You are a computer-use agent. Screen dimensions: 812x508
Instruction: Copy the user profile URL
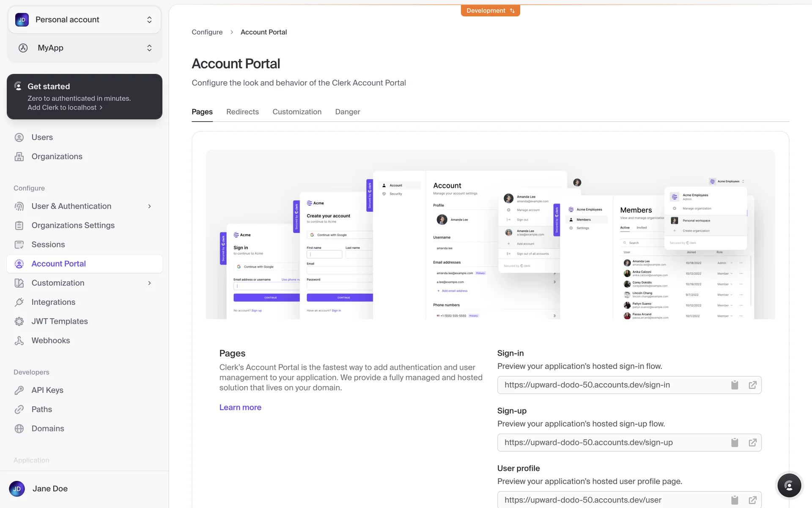coord(735,500)
